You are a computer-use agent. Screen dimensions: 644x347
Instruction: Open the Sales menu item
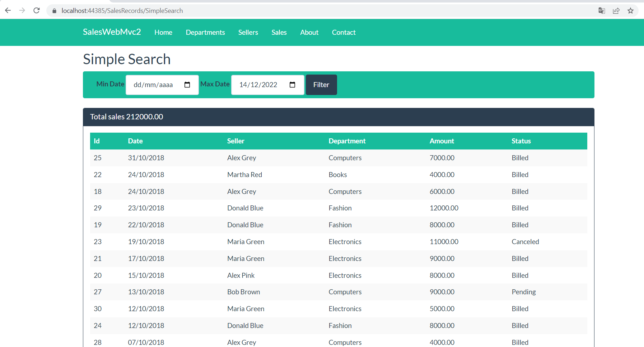coord(279,32)
